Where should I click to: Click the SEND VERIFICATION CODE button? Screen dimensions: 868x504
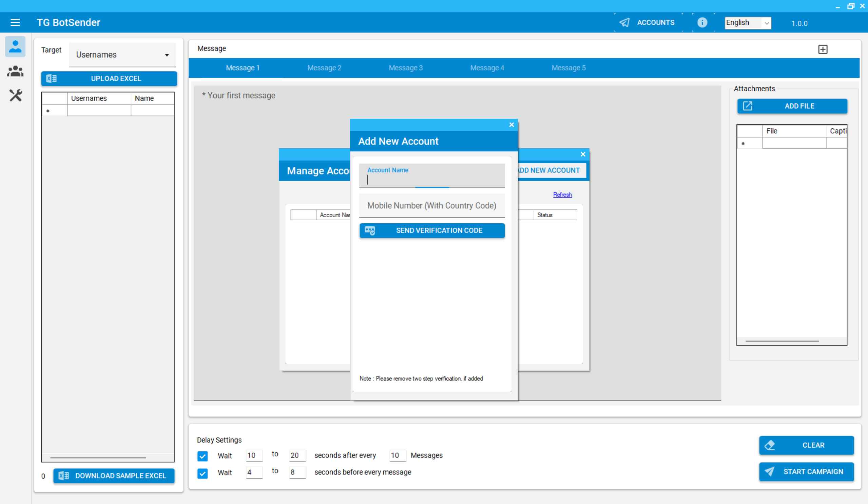[432, 230]
